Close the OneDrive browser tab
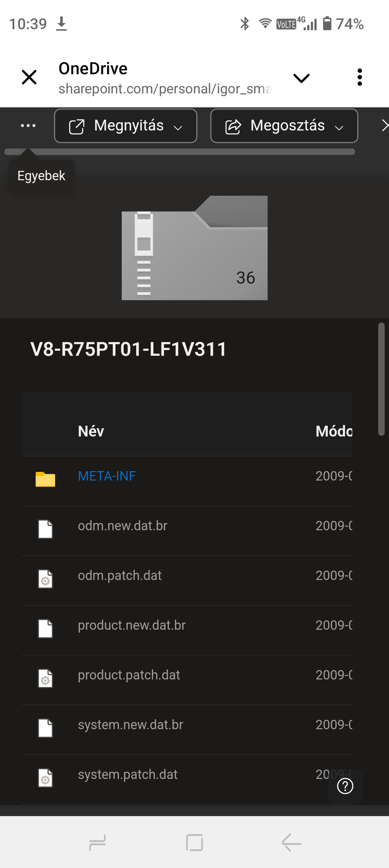The width and height of the screenshot is (389, 868). [29, 77]
